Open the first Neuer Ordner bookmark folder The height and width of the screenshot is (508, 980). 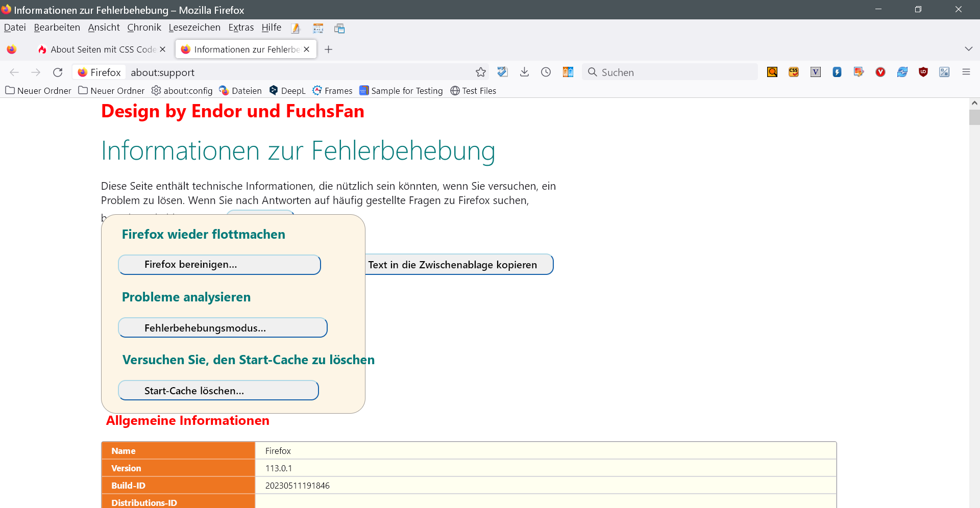38,91
